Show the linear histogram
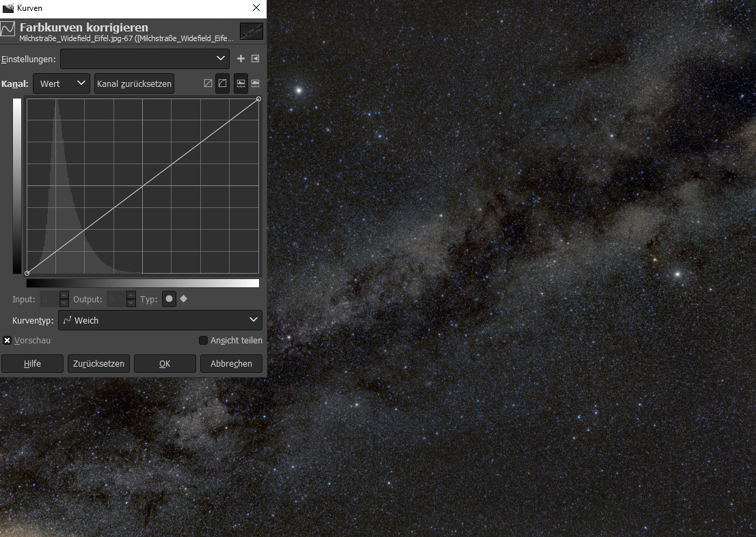This screenshot has height=537, width=756. click(x=241, y=83)
